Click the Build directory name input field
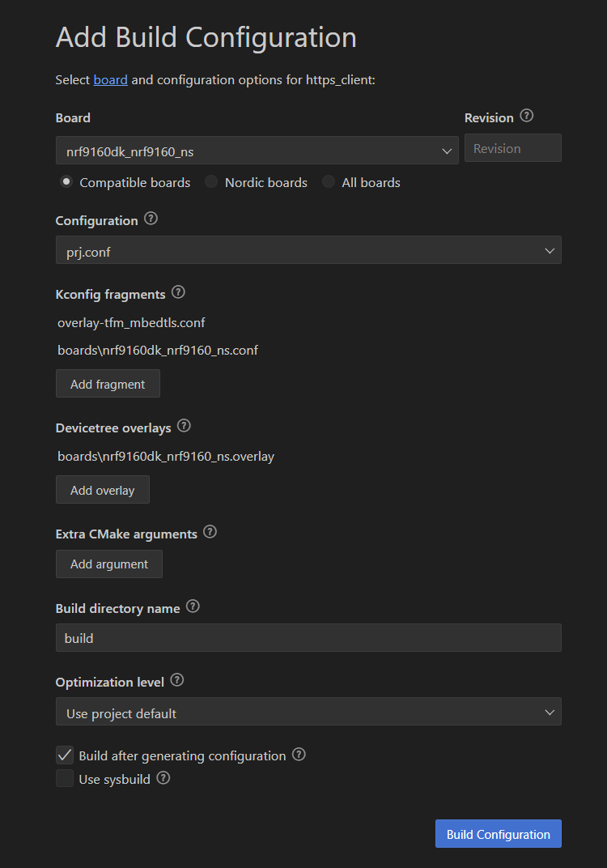The width and height of the screenshot is (607, 868). 308,638
